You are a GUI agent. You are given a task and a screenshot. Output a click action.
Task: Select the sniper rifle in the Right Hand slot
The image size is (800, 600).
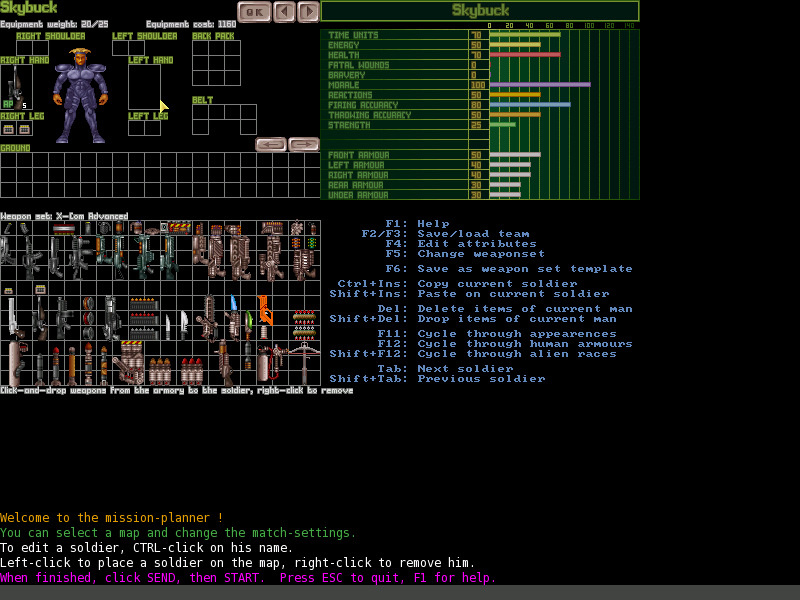coord(16,87)
